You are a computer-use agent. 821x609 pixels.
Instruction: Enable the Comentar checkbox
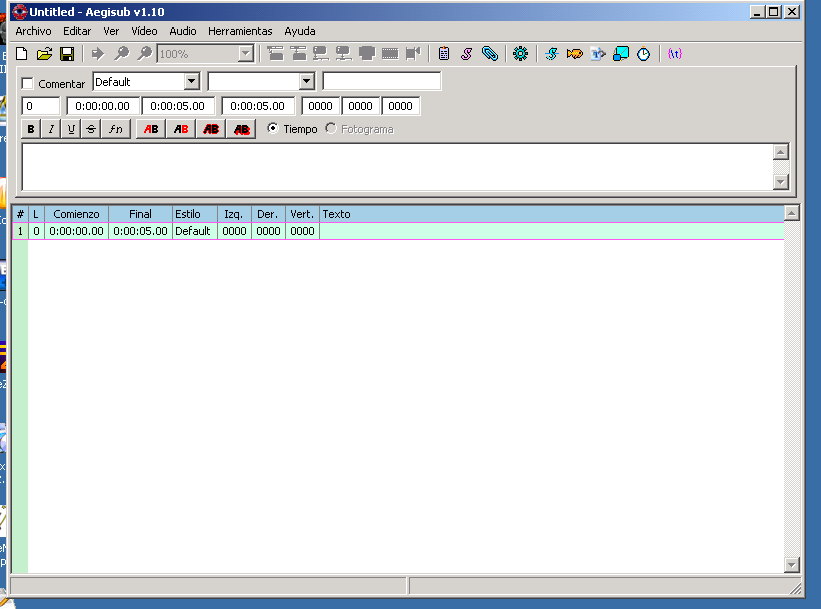tap(28, 84)
